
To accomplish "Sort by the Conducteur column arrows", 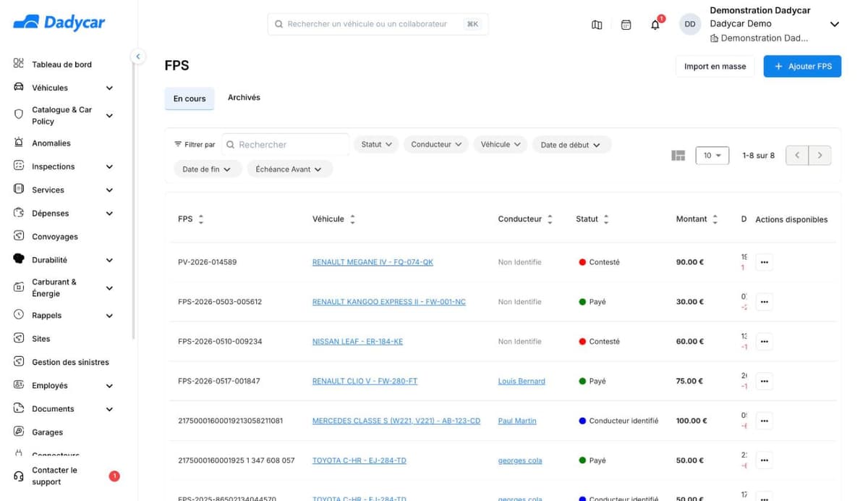I will 550,219.
